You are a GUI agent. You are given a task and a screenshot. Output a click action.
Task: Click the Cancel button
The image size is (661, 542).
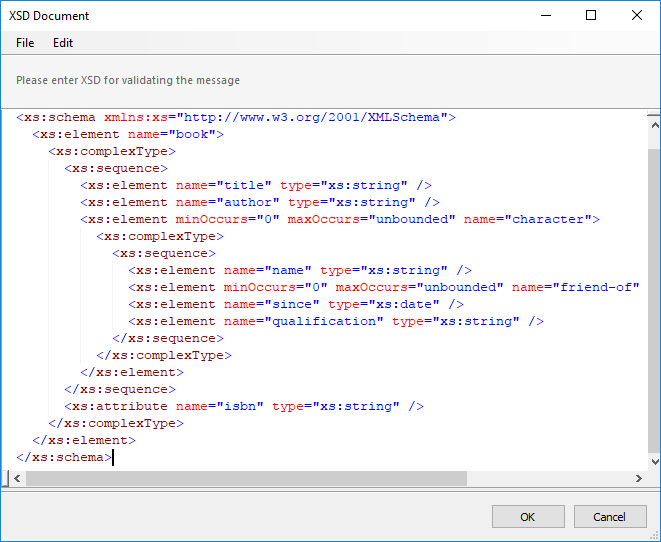coord(610,517)
